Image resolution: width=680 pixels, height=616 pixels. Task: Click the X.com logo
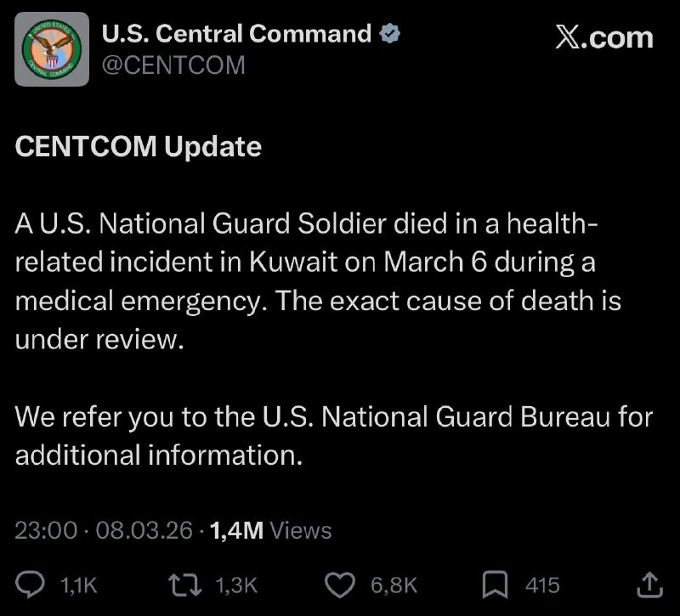pyautogui.click(x=603, y=38)
